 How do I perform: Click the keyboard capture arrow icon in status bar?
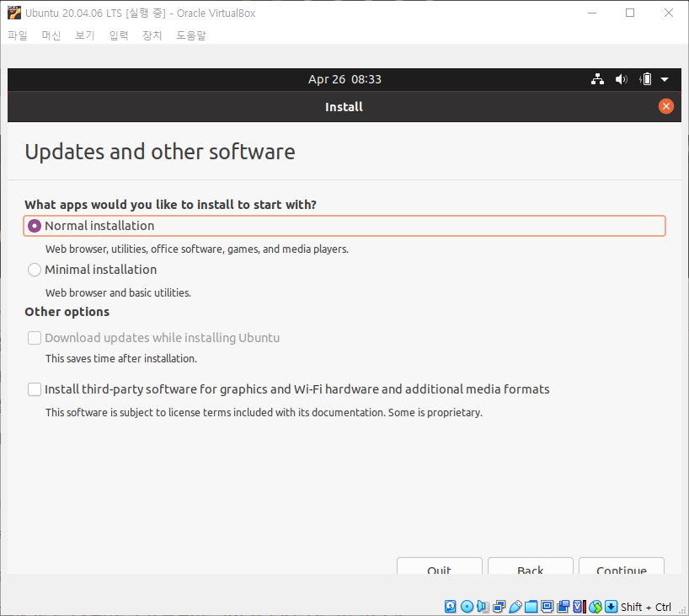tap(612, 607)
